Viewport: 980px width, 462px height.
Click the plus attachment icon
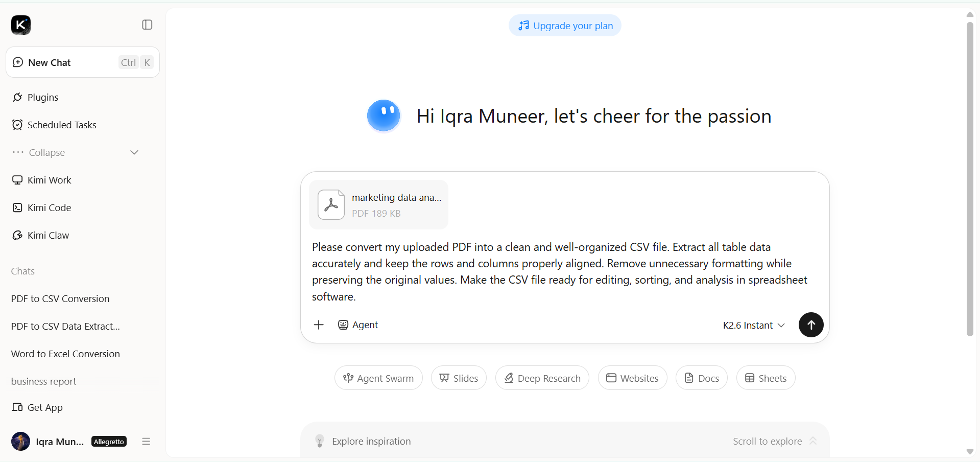pos(319,325)
